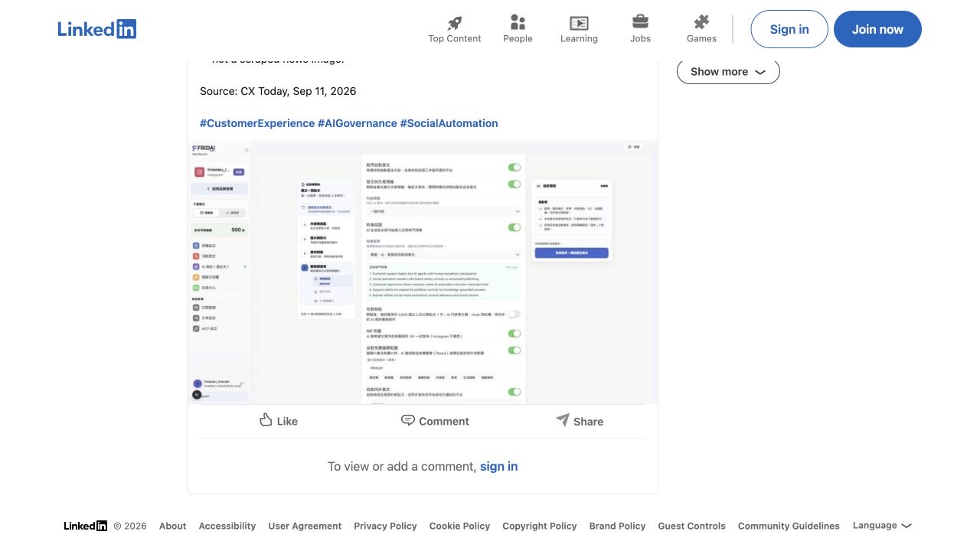The image size is (980, 551).
Task: Go to the People section
Action: 518,29
